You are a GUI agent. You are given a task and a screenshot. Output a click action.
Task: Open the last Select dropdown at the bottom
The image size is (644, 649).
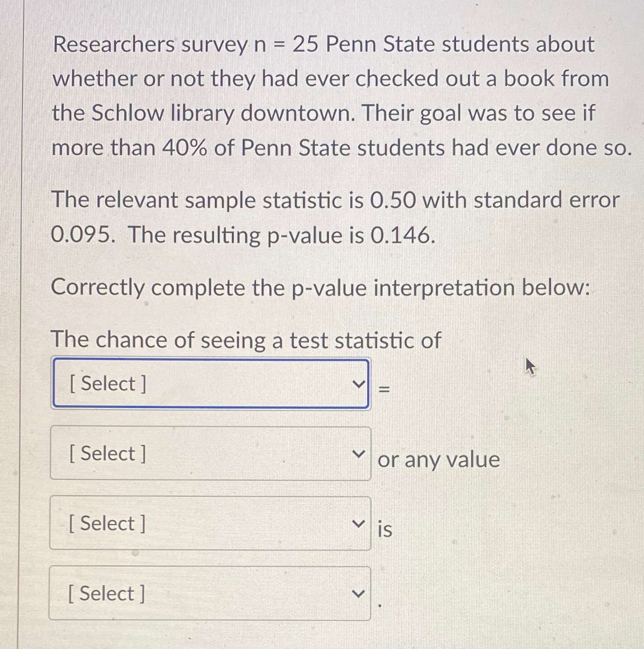point(210,593)
